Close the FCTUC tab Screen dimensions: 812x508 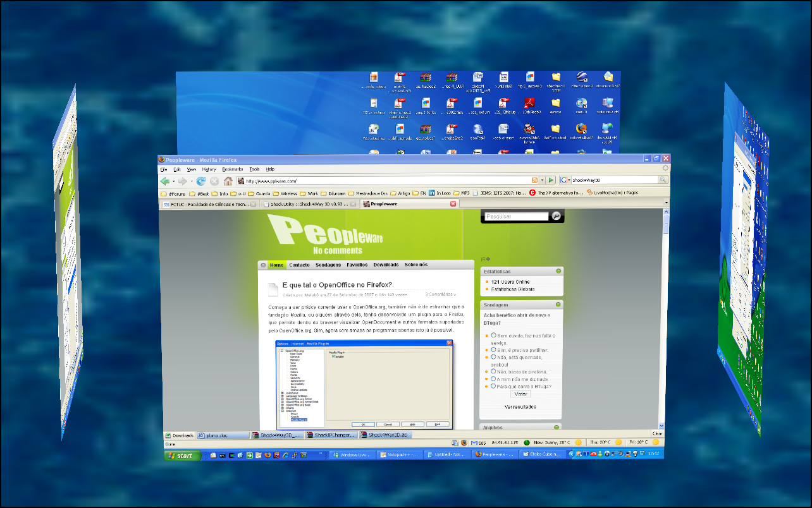coord(254,204)
